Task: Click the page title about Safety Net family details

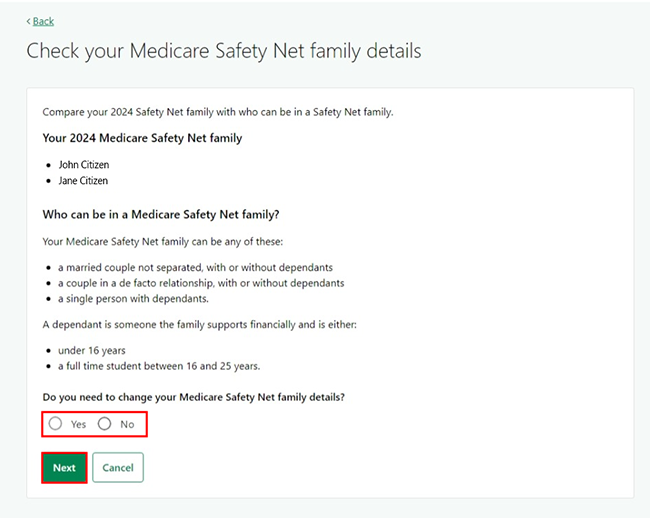Action: point(224,51)
